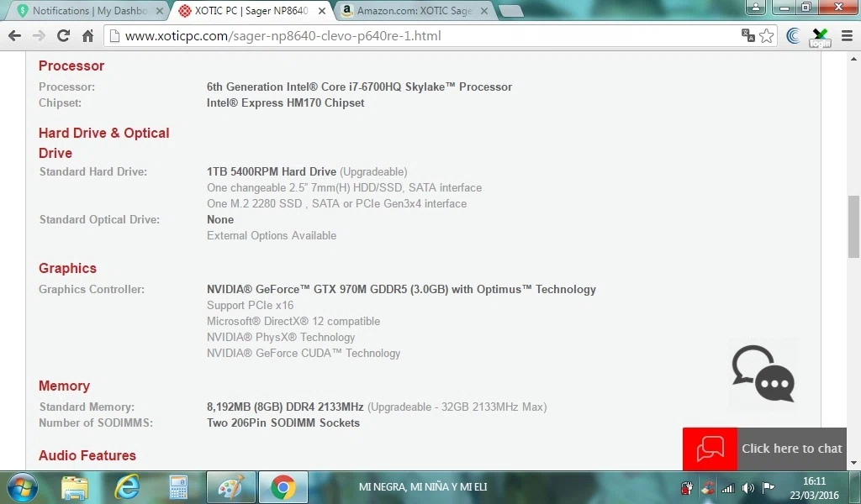861x504 pixels.
Task: Reload the XOTIC PC page
Action: point(63,36)
